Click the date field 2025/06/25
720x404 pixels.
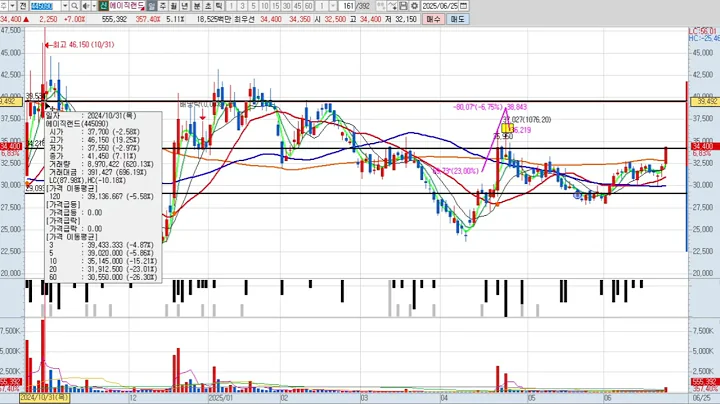coord(440,6)
